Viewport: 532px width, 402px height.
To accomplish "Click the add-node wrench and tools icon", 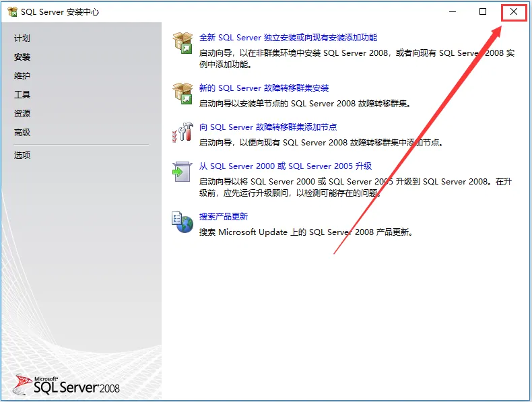I will pos(182,133).
